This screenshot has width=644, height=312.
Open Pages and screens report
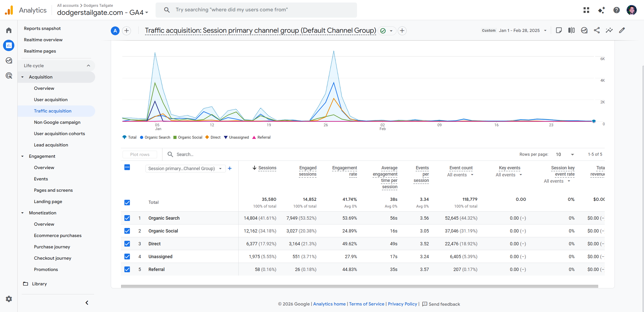coord(53,190)
